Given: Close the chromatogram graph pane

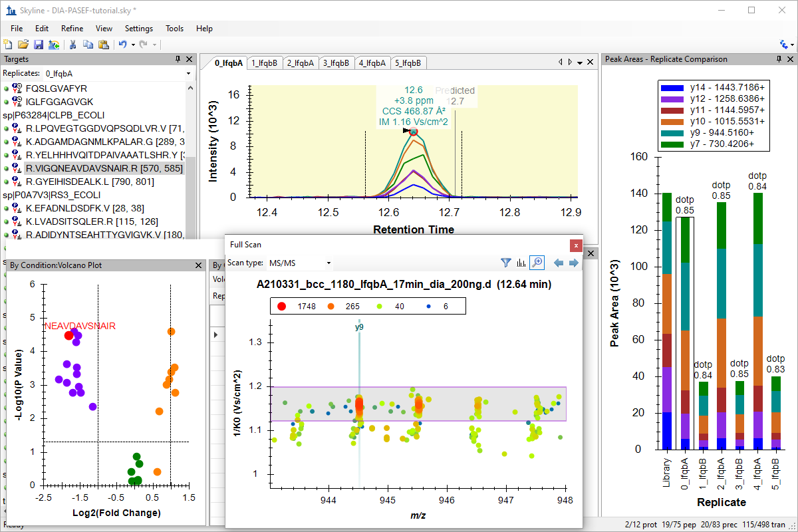Looking at the screenshot, I should pyautogui.click(x=591, y=63).
